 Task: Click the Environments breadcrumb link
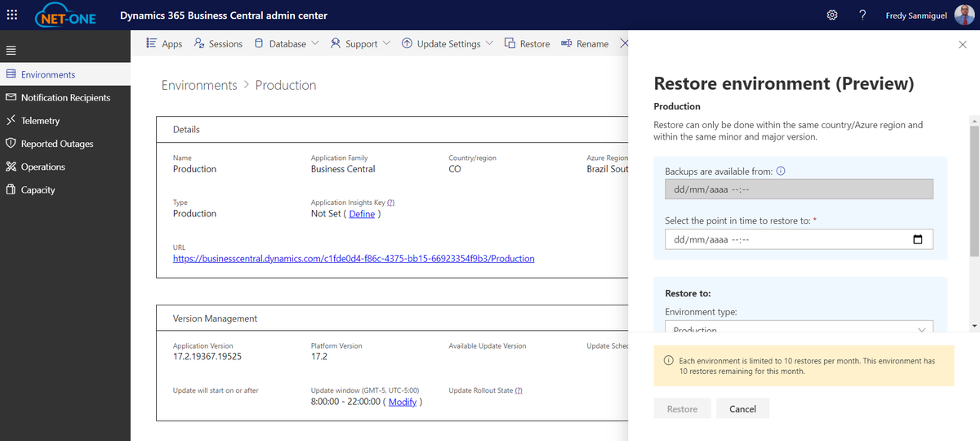click(199, 85)
